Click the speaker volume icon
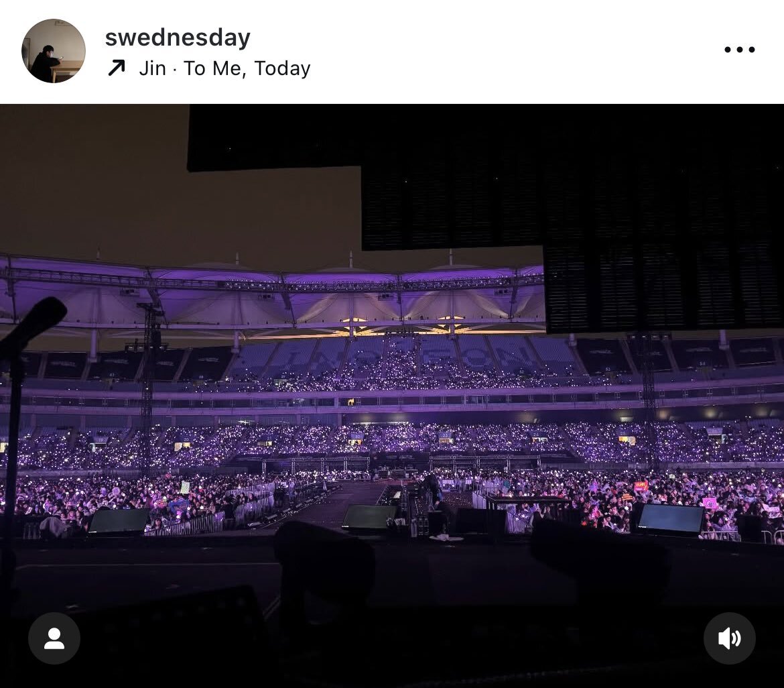The width and height of the screenshot is (784, 688). [730, 638]
